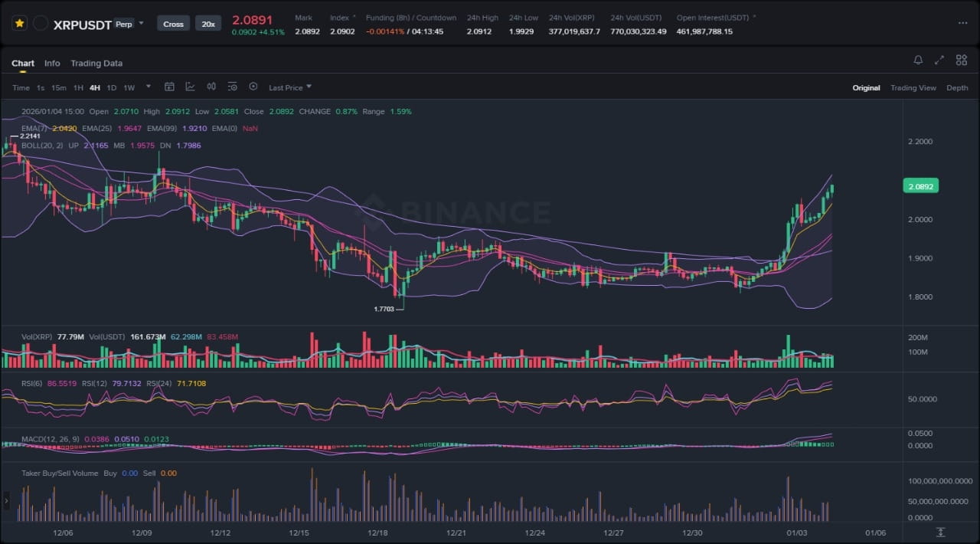This screenshot has height=544, width=980.
Task: Select the 1H interval
Action: tap(78, 88)
